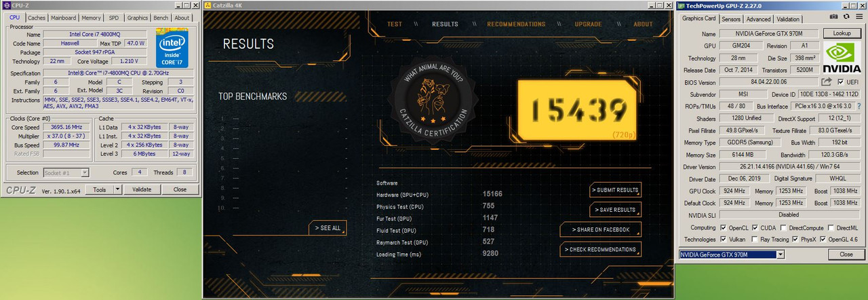Switch to the Caches tab in CPU-Z
This screenshot has width=868, height=300.
pos(37,18)
